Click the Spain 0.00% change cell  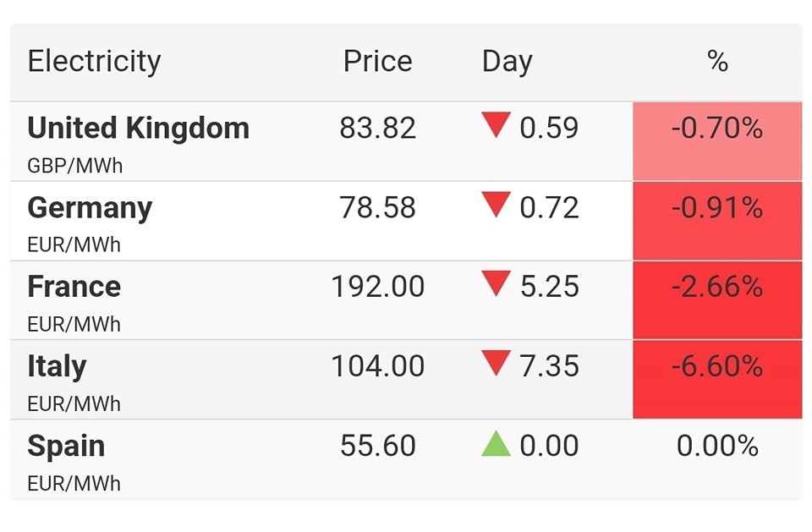pos(717,446)
